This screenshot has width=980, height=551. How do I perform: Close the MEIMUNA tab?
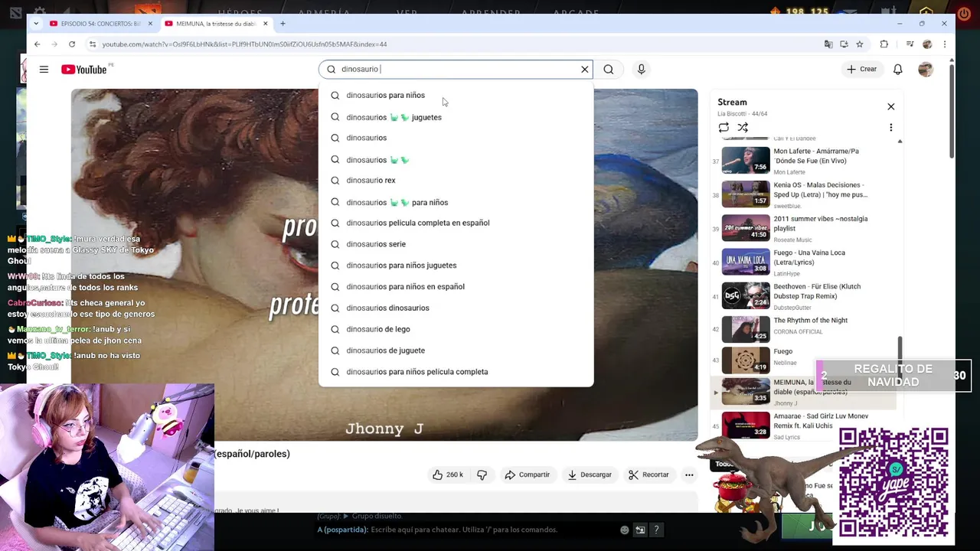(x=266, y=24)
